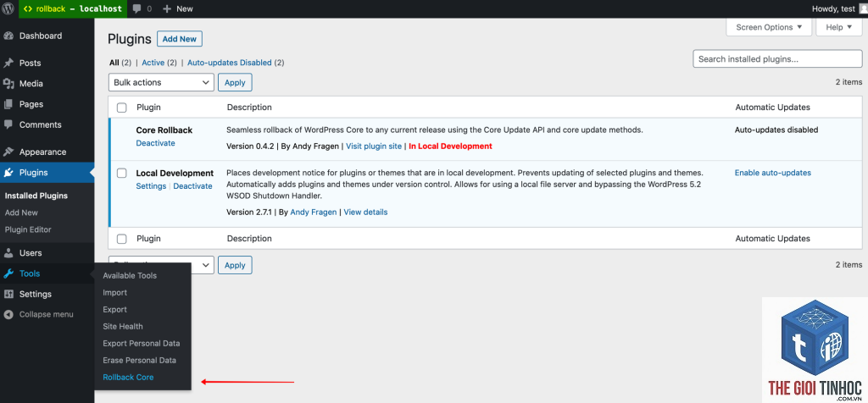Viewport: 868px width, 403px height.
Task: Click the Settings sliders icon
Action: [8, 294]
